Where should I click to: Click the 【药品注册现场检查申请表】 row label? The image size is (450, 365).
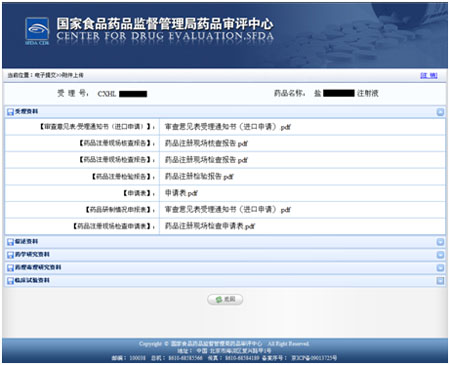tap(114, 226)
